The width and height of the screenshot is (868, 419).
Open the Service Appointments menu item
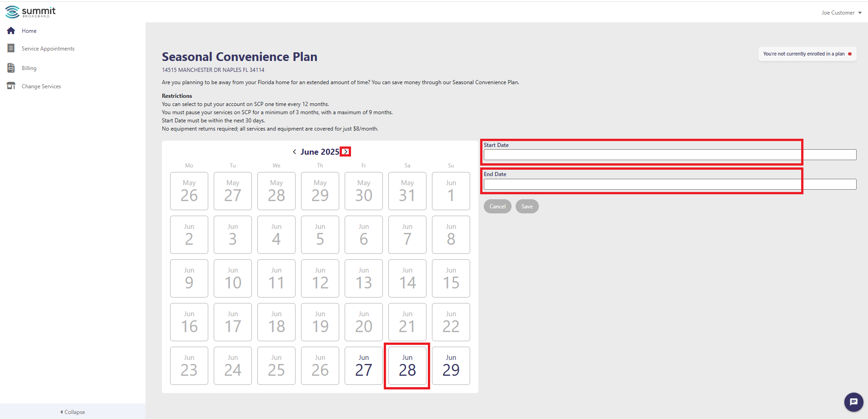coord(48,49)
